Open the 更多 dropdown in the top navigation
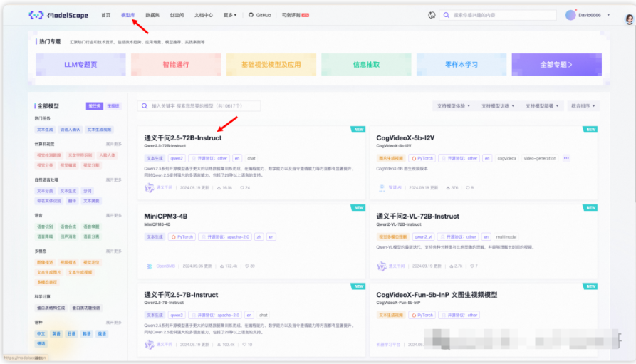636x364 pixels. point(230,15)
